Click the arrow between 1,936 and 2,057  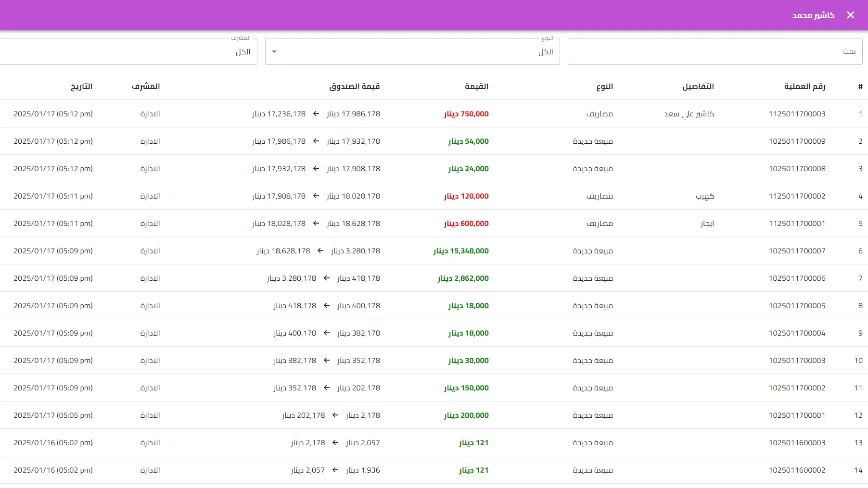tap(335, 470)
